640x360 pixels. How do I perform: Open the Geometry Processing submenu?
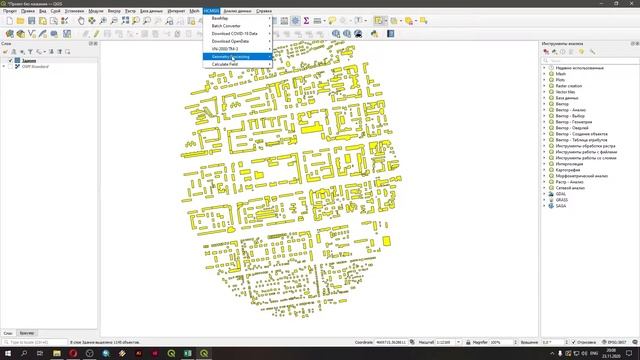pyautogui.click(x=238, y=57)
